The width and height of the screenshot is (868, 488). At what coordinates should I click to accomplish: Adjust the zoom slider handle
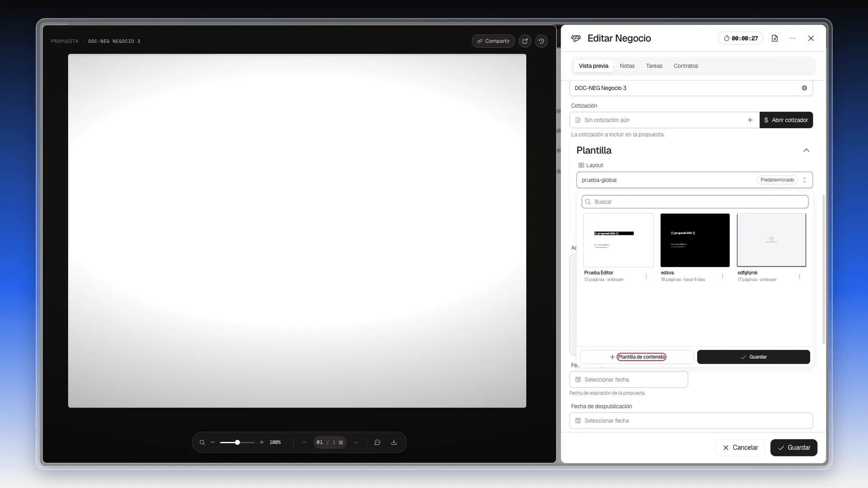point(237,442)
